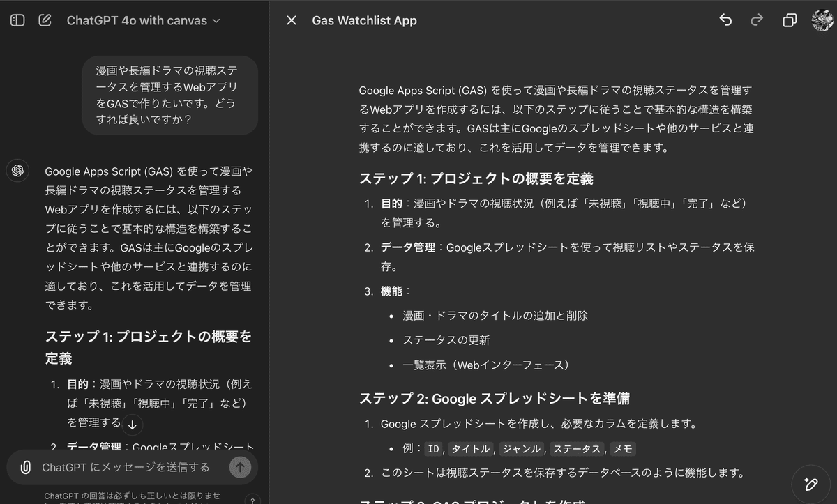Click canvas heading ステップ 2: Google スプレッドシートを準備
The height and width of the screenshot is (504, 837).
495,399
